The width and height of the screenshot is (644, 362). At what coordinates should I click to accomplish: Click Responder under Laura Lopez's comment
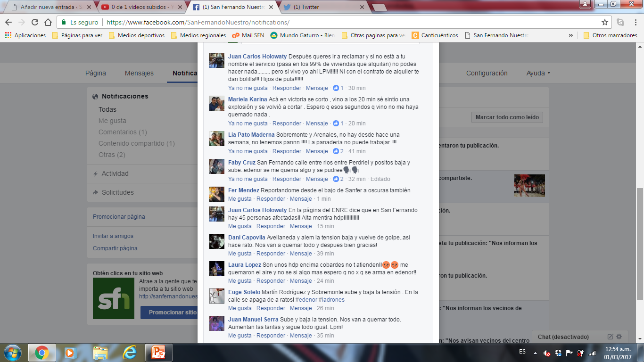coord(271,281)
